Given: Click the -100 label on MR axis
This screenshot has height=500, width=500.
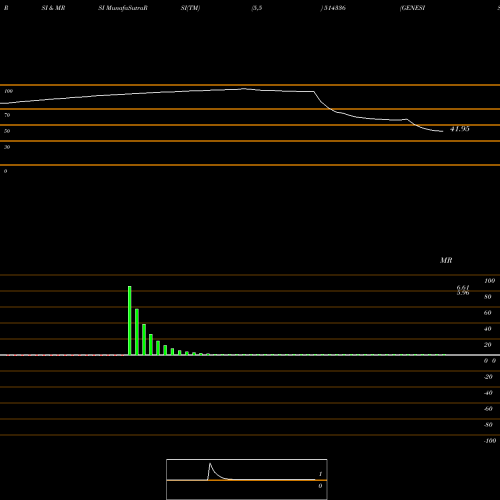Looking at the screenshot, I should [x=490, y=441].
